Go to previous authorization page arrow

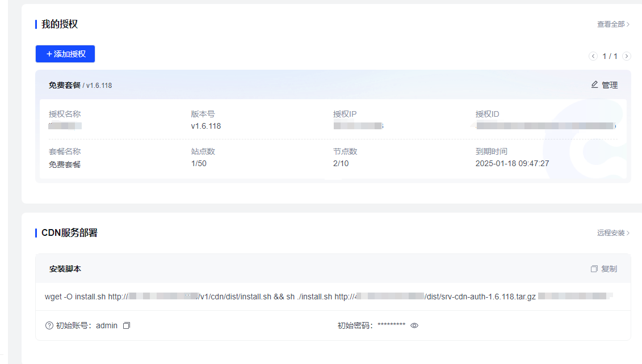593,56
